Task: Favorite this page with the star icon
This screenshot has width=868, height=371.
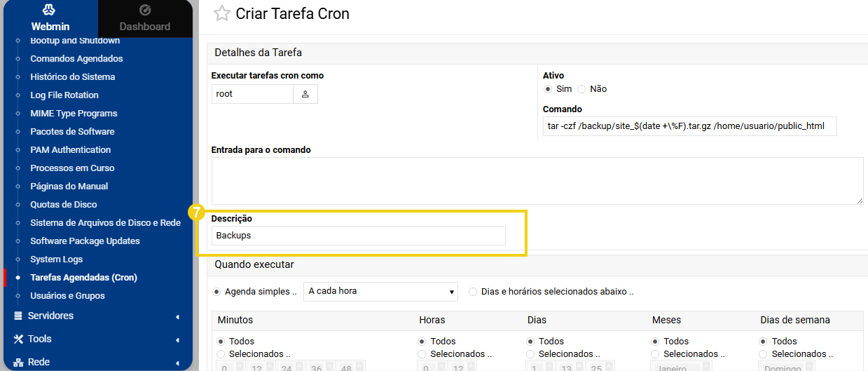Action: [221, 13]
